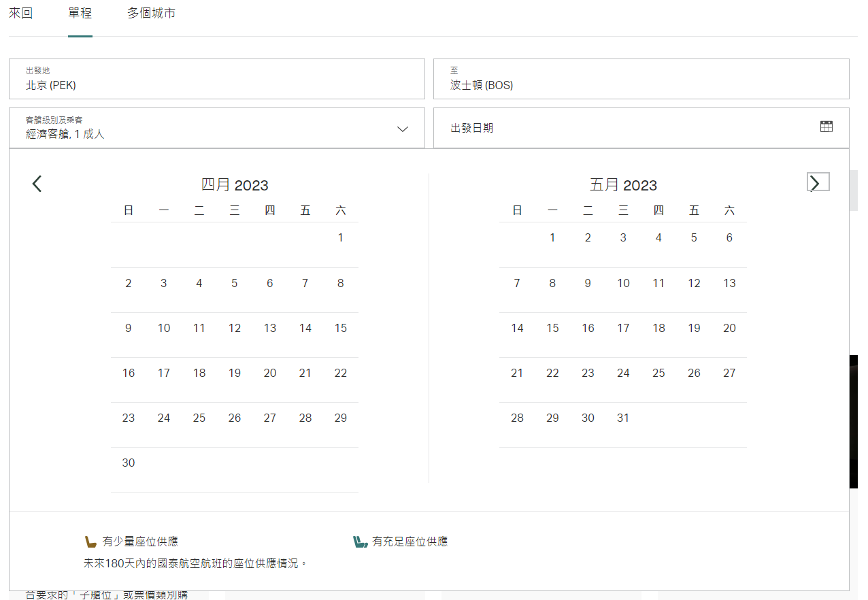The width and height of the screenshot is (868, 600).
Task: Switch to the 來回 round-trip tab
Action: (x=20, y=14)
